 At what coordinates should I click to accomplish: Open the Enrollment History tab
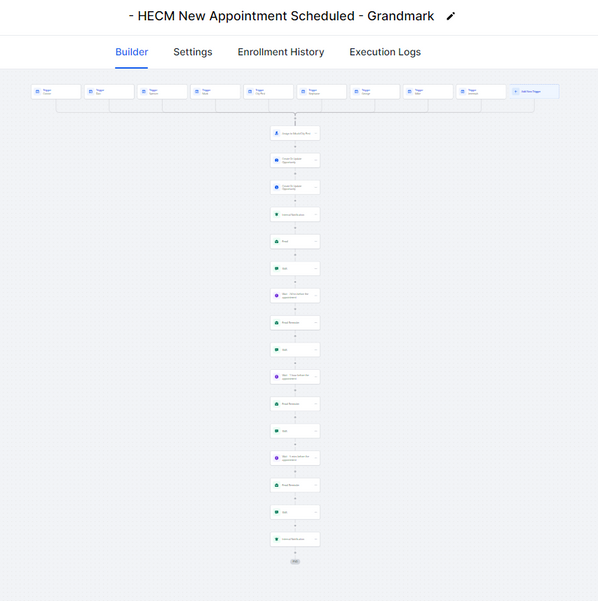281,52
